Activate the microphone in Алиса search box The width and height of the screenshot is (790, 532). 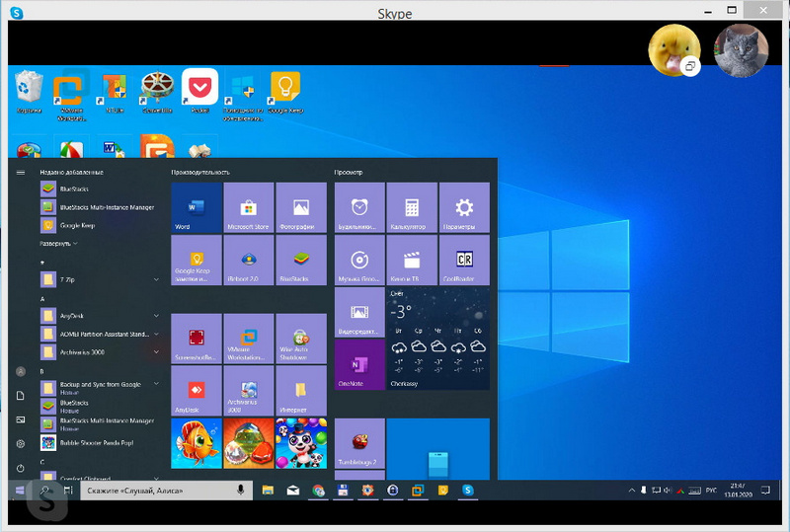[241, 491]
